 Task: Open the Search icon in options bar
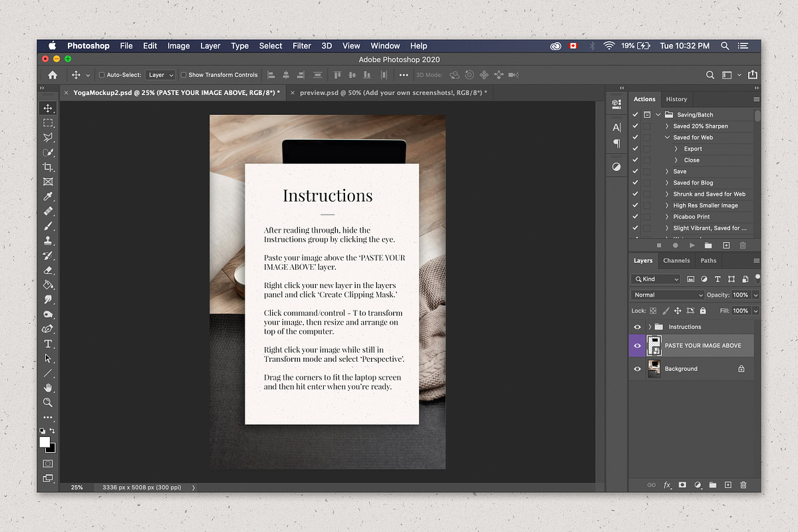click(710, 75)
